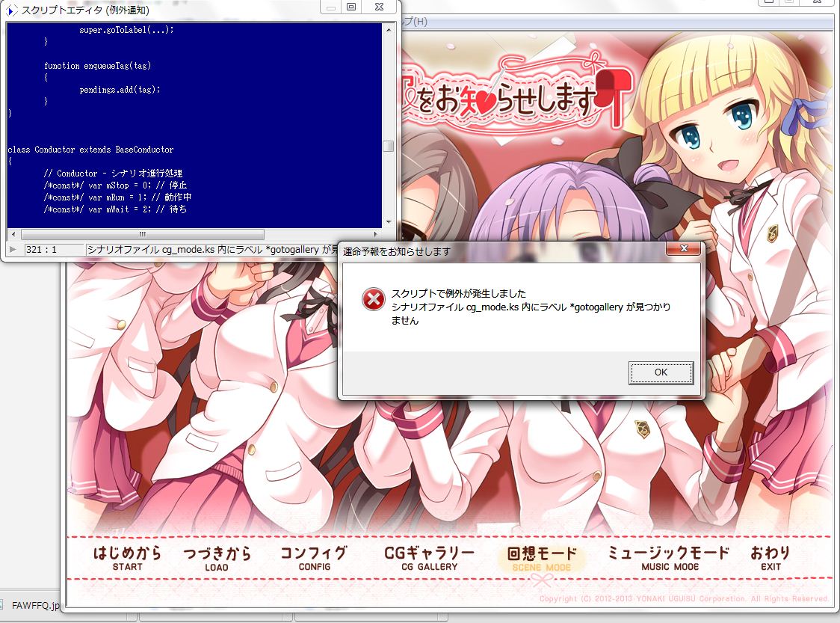Click the ヘルプ(H) menu in game window
Viewport: 840px width, 623px height.
[x=415, y=22]
